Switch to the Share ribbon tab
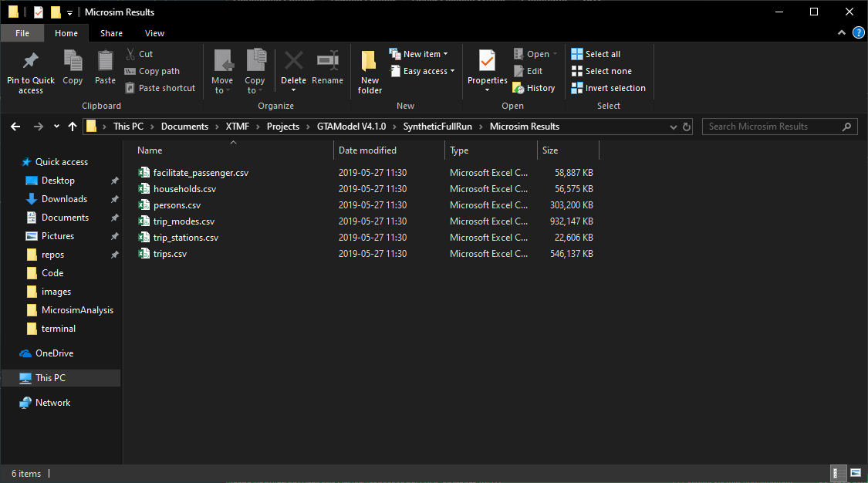 coord(111,33)
